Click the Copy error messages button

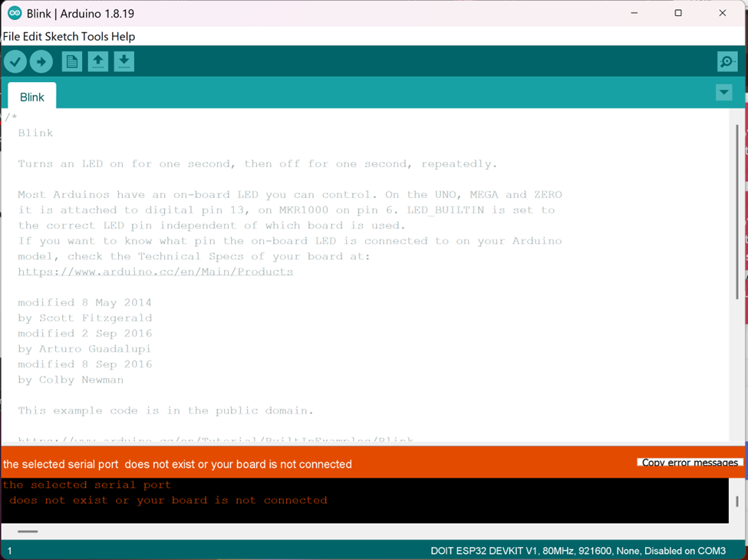(x=688, y=462)
